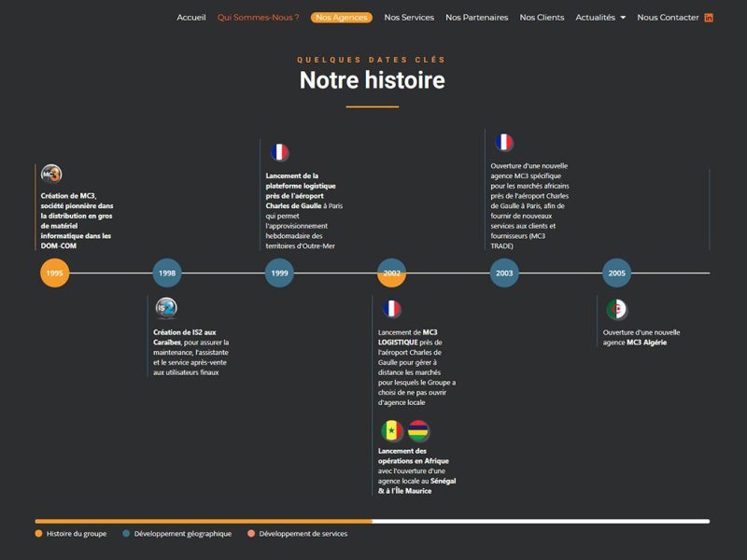747x560 pixels.
Task: Click the Algerian flag below 2005
Action: point(617,310)
